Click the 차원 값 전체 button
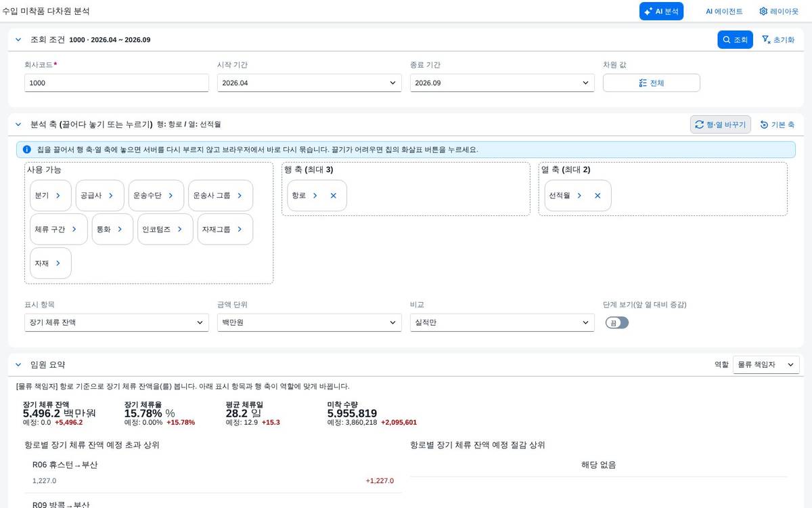This screenshot has height=508, width=812. tap(652, 83)
